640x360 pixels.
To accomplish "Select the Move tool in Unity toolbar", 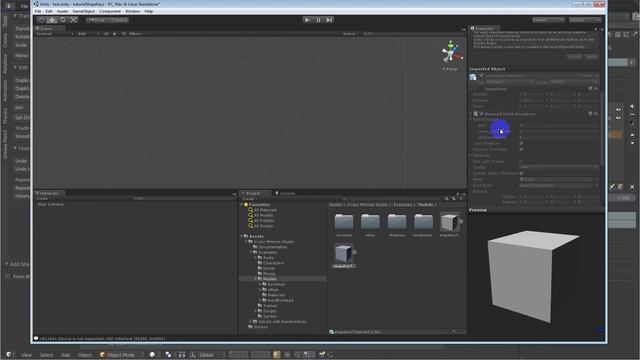I will click(52, 20).
